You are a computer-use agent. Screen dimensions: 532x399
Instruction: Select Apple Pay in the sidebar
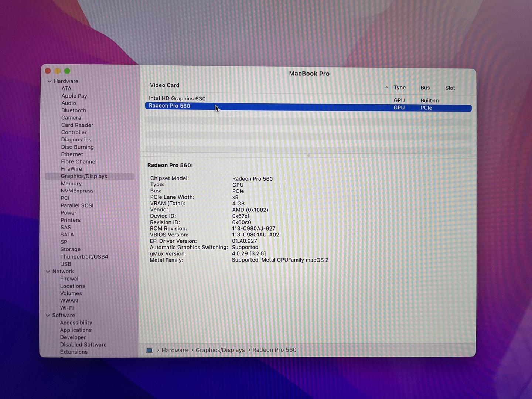(x=74, y=96)
